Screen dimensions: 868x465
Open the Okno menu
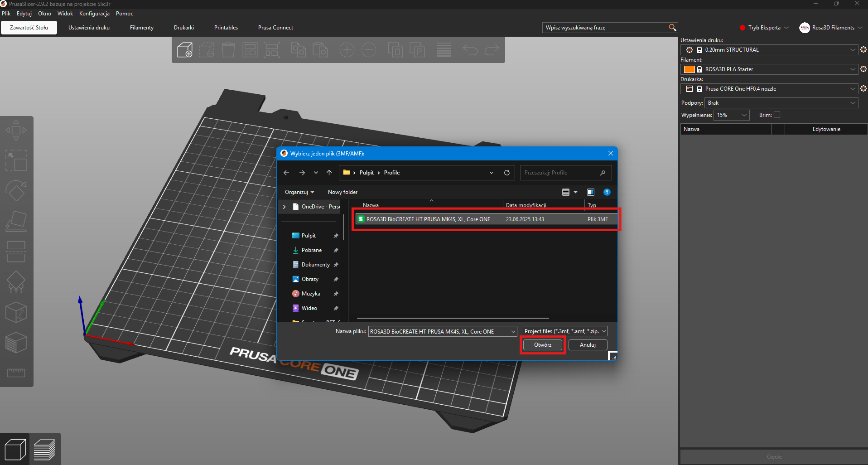44,14
